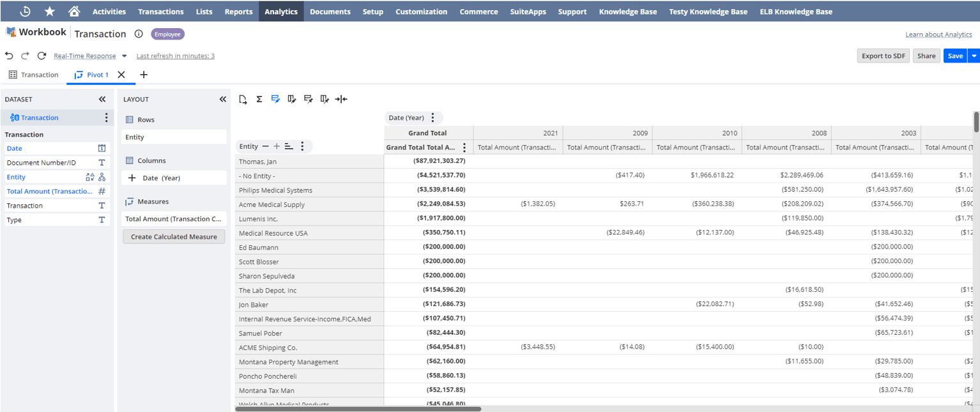
Task: Open the Transactions menu
Action: [161, 11]
